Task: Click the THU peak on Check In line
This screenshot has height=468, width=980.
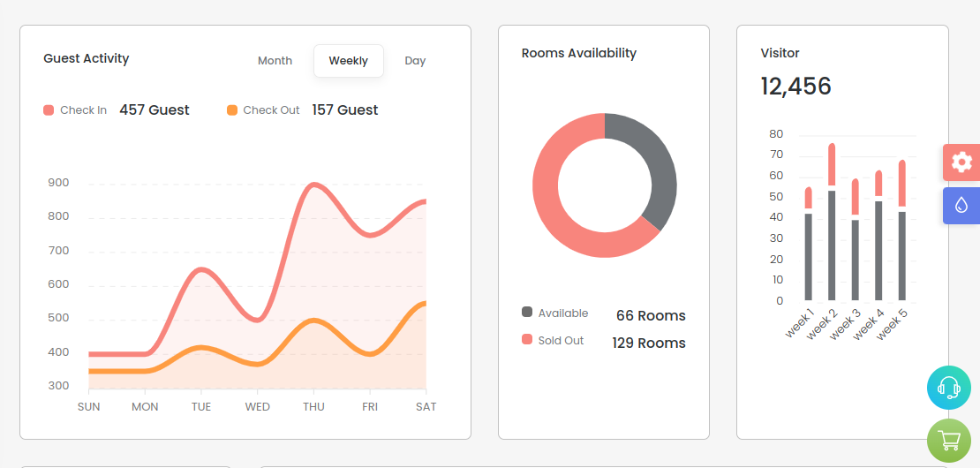Action: tap(313, 185)
